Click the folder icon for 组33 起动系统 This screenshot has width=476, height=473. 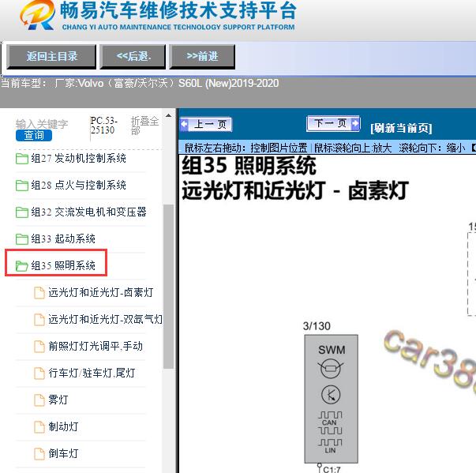tap(22, 239)
